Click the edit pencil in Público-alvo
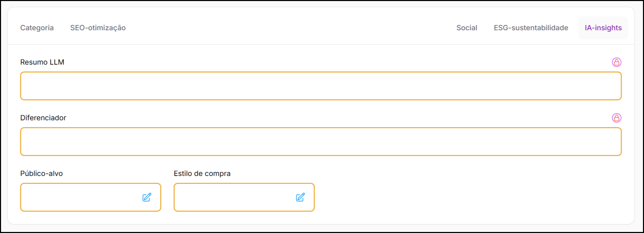The height and width of the screenshot is (233, 644). click(147, 197)
